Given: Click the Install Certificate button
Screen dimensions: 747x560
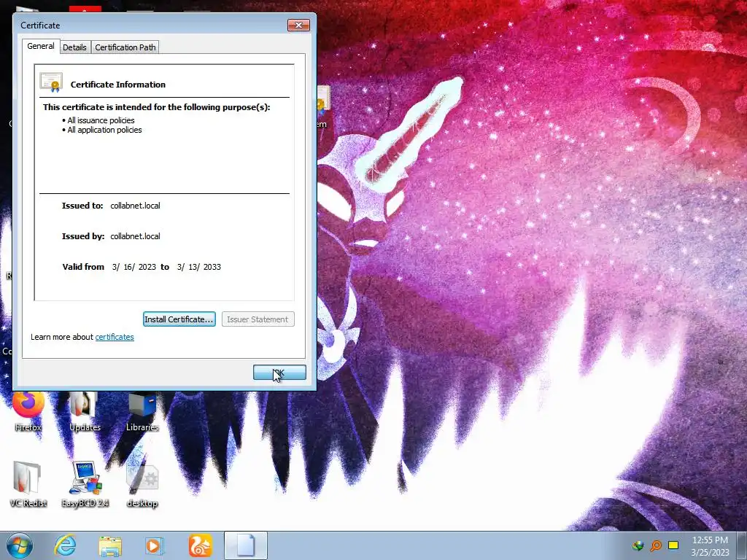Looking at the screenshot, I should coord(179,319).
